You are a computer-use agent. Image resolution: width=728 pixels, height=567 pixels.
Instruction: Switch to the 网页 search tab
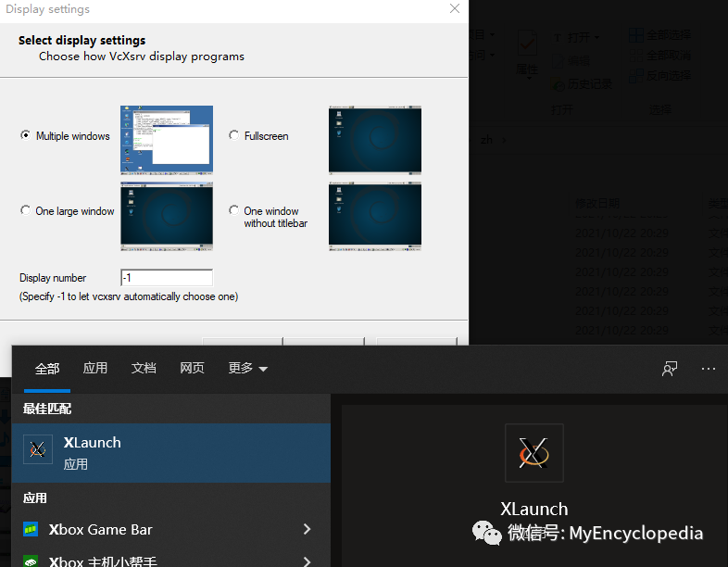click(x=192, y=368)
